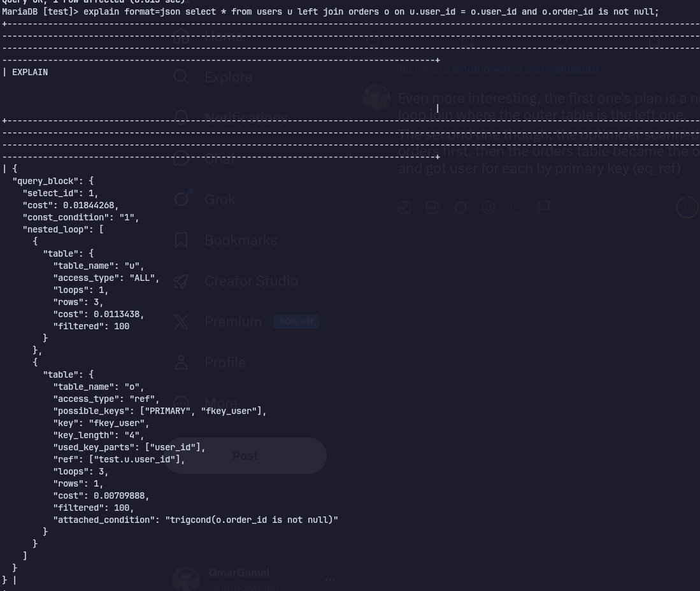Viewport: 700px width, 591px height.
Task: Open the emoji picker in reply composer
Action: [489, 208]
